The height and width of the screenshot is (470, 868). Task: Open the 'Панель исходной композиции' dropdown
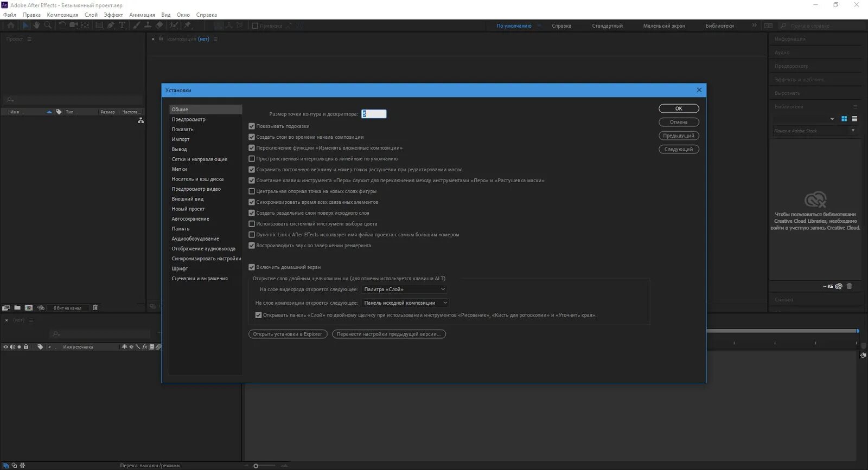[x=405, y=303]
